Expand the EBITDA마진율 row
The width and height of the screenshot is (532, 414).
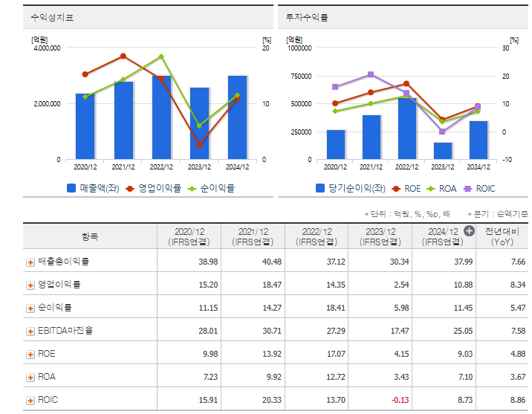click(x=30, y=331)
